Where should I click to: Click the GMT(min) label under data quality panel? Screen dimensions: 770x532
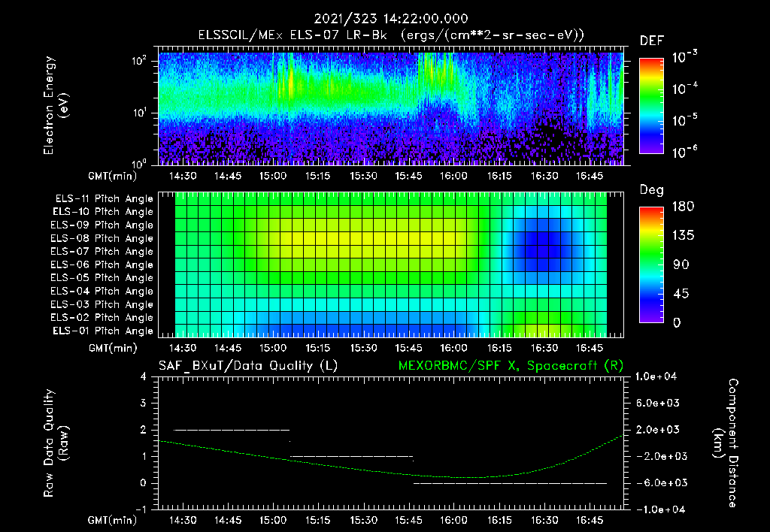pos(113,520)
